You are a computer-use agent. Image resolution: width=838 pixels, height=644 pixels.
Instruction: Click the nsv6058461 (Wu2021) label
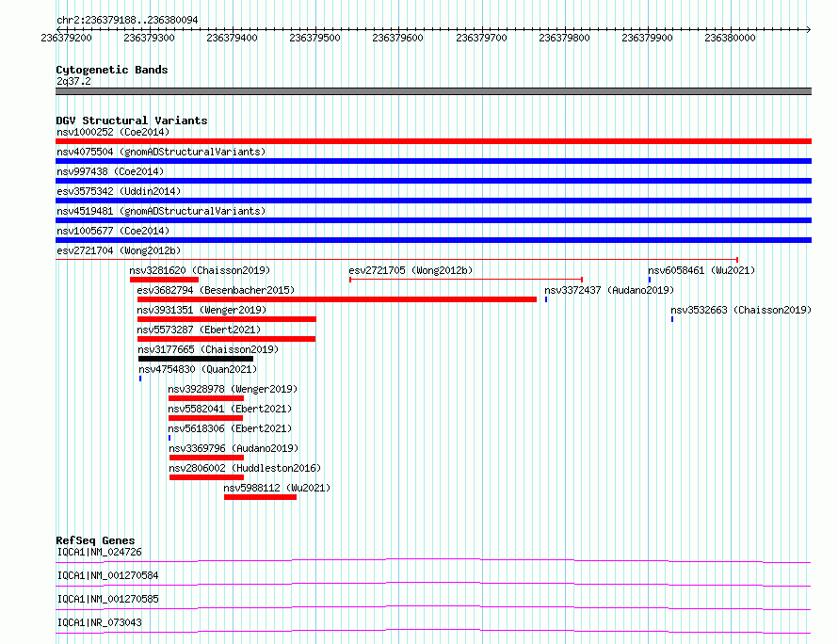(x=701, y=270)
